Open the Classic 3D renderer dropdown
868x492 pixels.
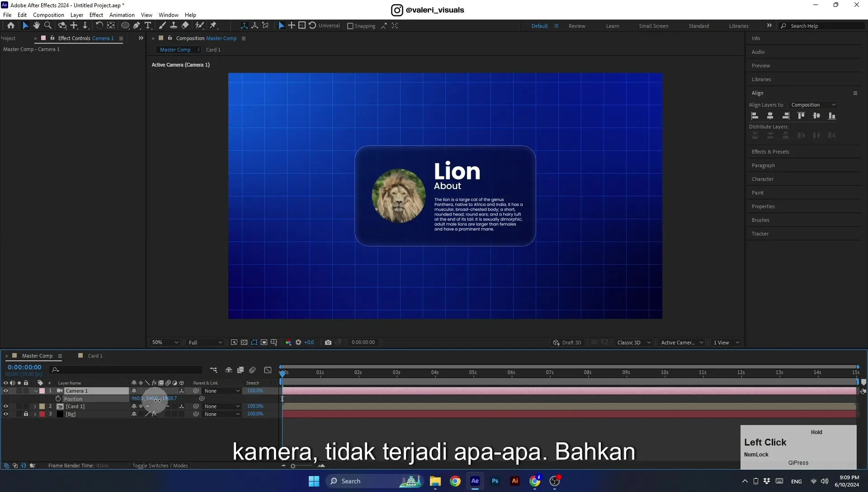(x=634, y=343)
